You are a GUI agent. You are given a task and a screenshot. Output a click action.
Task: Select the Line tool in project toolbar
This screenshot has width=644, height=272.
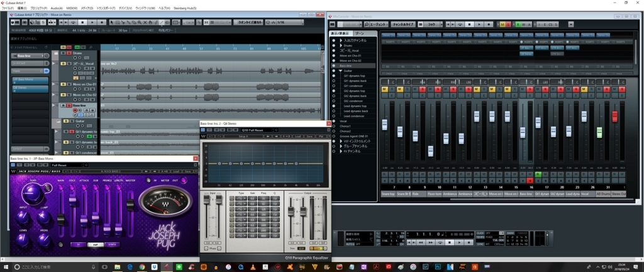coord(162,23)
